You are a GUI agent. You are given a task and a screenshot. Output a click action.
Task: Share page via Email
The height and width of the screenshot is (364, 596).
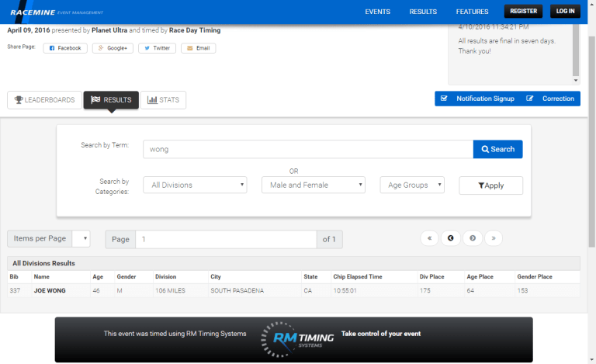pyautogui.click(x=199, y=48)
